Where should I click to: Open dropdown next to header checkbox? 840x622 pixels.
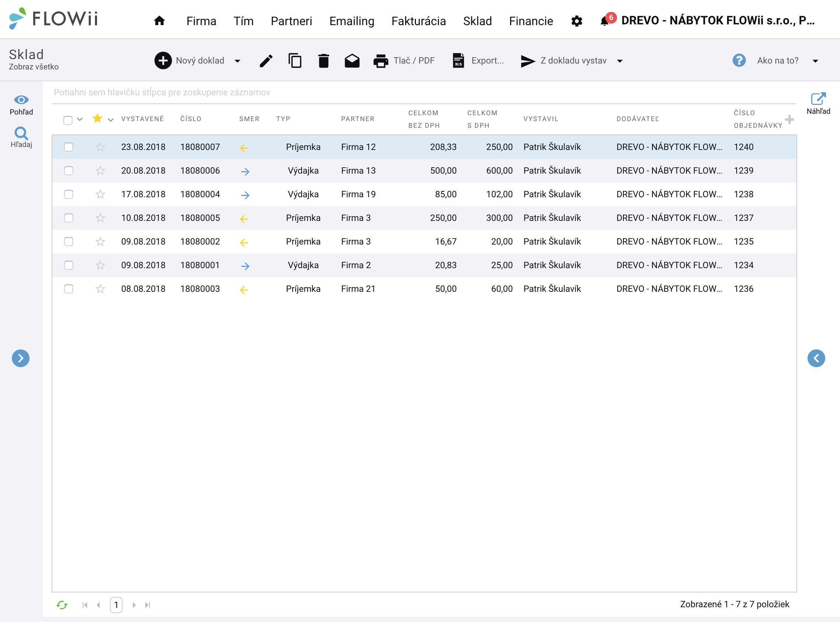(80, 119)
